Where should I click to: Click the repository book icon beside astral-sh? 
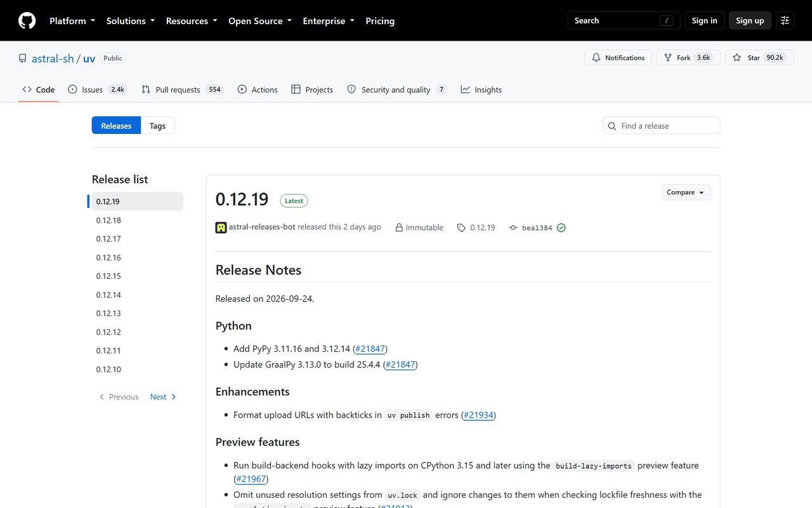tap(22, 58)
